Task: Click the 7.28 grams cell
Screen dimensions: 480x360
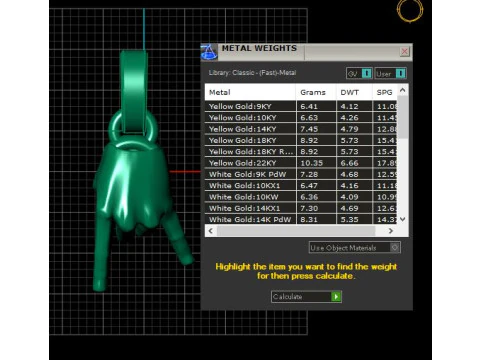Action: (316, 174)
